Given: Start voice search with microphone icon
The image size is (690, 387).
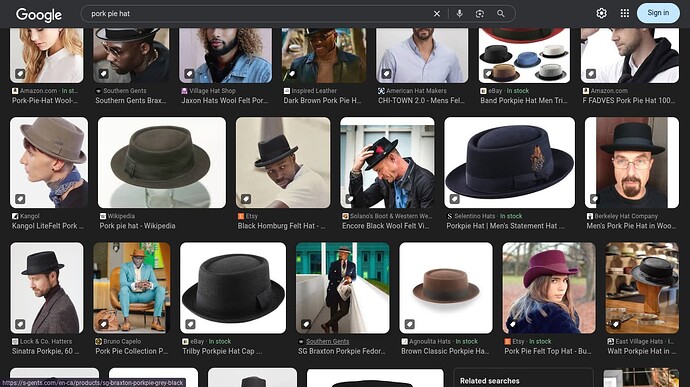Looking at the screenshot, I should (x=459, y=14).
